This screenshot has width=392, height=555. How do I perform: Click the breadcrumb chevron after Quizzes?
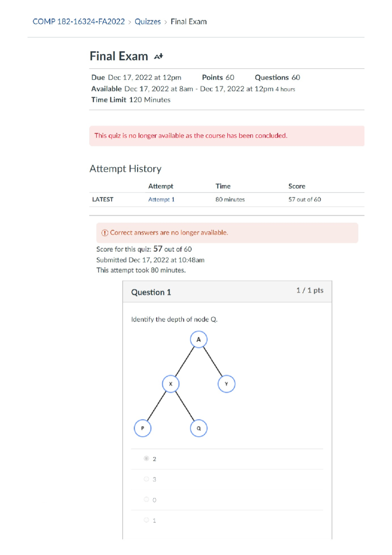[x=166, y=22]
